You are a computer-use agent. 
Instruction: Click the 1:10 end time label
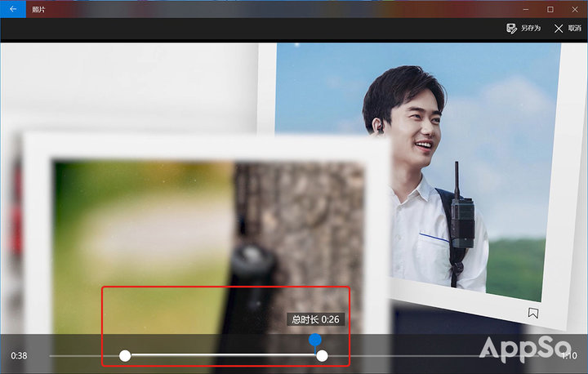(569, 355)
